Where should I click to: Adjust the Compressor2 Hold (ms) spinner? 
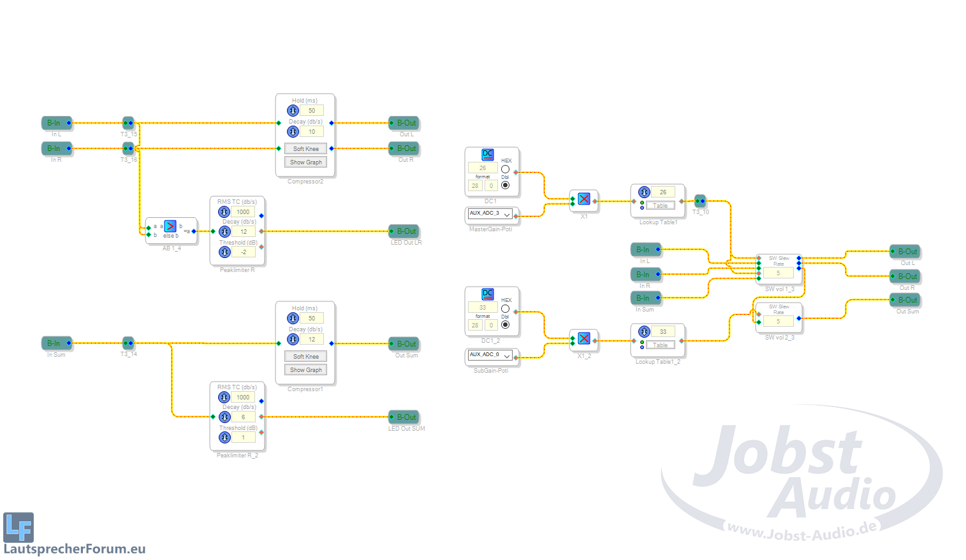tap(293, 111)
